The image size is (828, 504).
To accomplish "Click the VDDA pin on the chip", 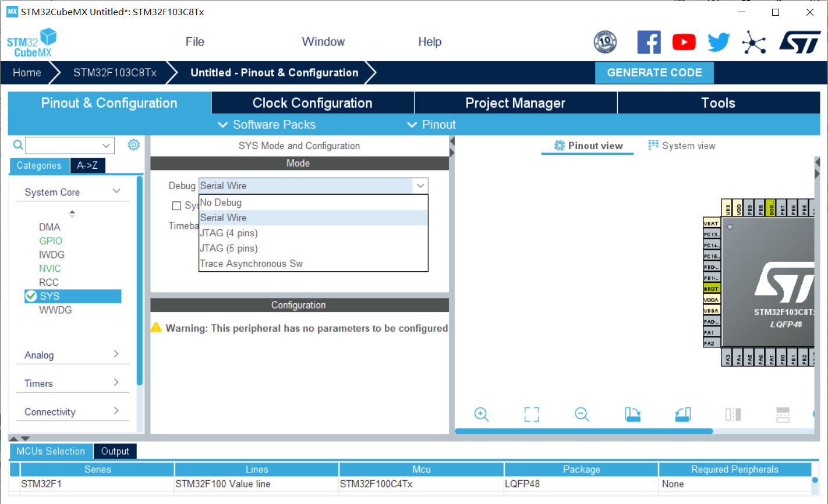I will [712, 311].
